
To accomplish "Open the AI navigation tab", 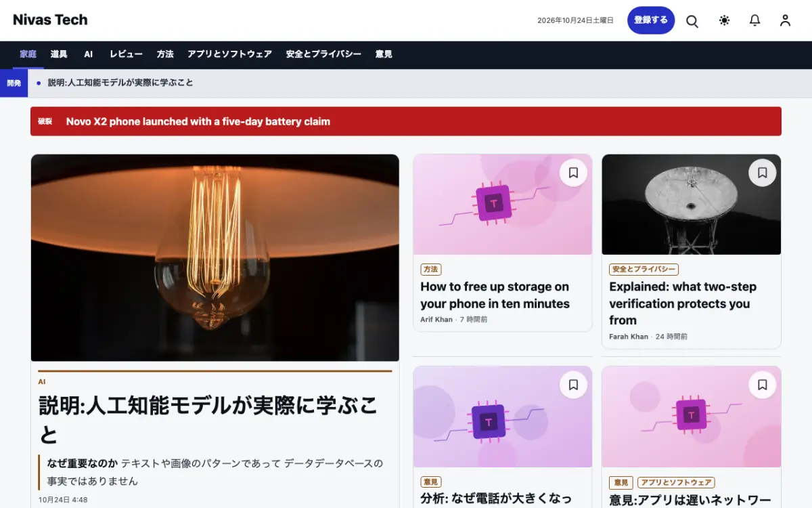I will pyautogui.click(x=89, y=54).
